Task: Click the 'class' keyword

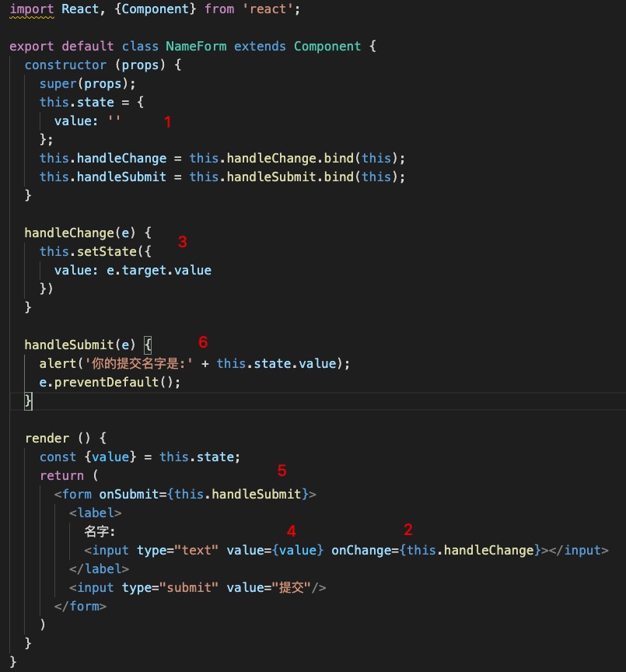Action: (140, 47)
